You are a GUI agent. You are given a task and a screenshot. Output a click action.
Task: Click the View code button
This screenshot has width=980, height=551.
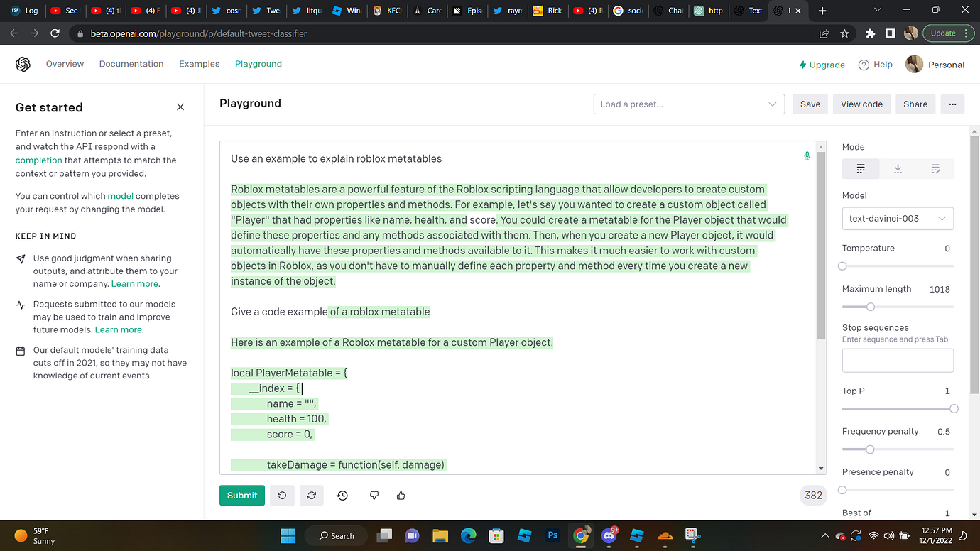861,104
